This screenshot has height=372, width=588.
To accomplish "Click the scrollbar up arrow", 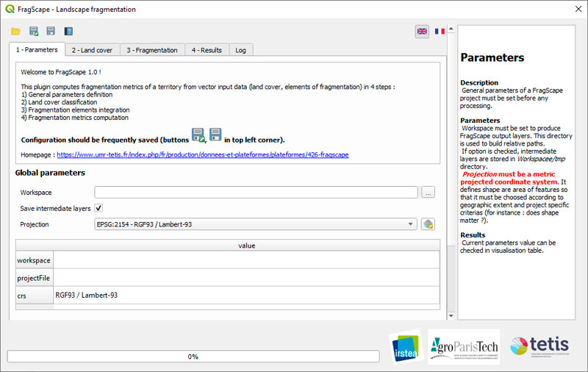I will 451,29.
